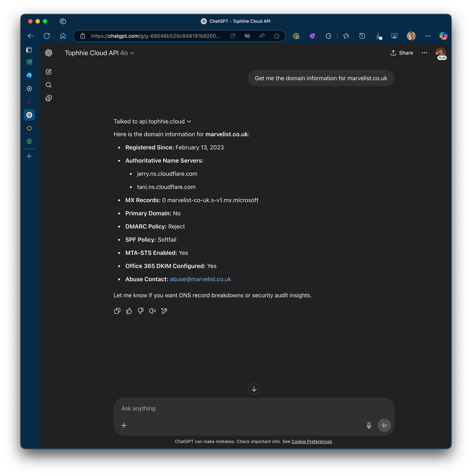
Task: Open the image library icon
Action: coord(49,98)
